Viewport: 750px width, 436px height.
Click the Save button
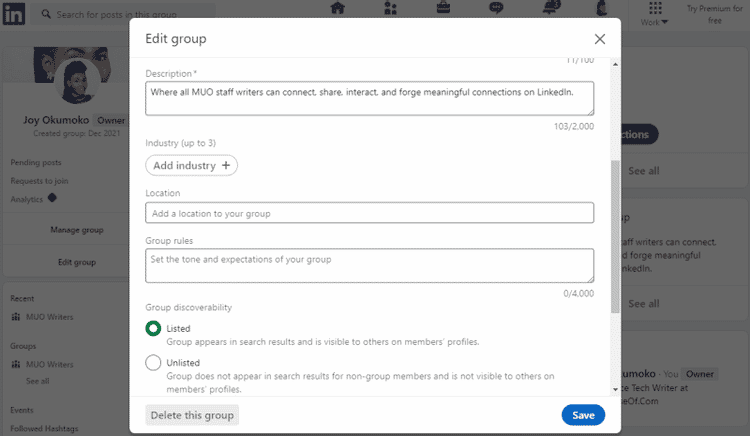583,415
